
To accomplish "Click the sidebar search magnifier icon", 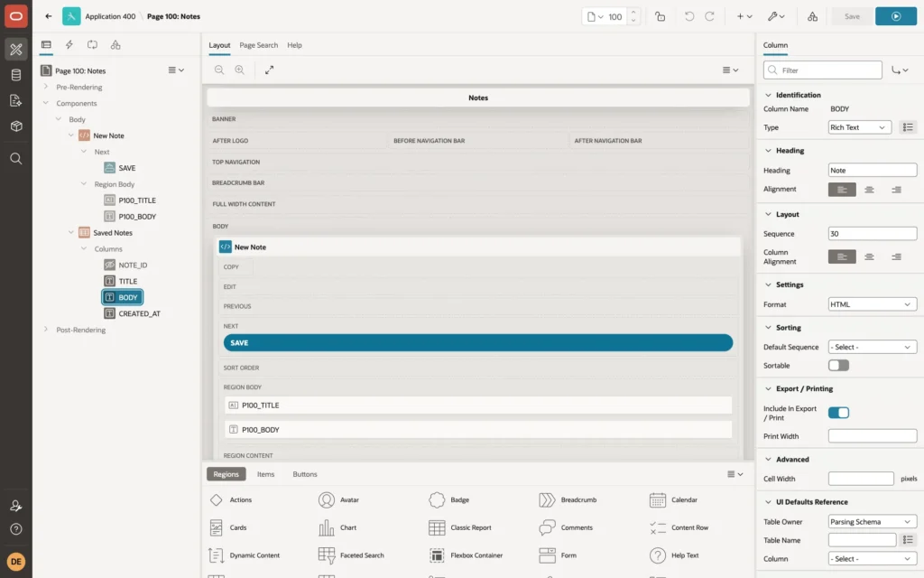I will [x=16, y=159].
